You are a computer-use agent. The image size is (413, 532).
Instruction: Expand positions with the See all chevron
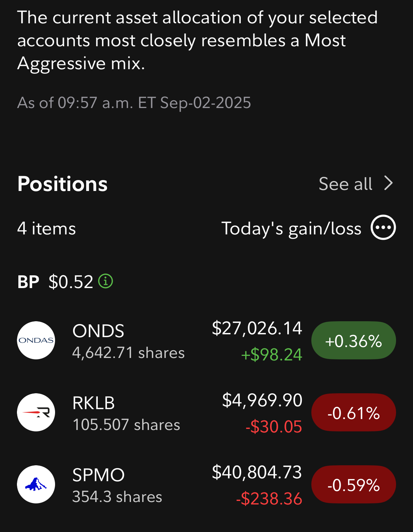(389, 183)
